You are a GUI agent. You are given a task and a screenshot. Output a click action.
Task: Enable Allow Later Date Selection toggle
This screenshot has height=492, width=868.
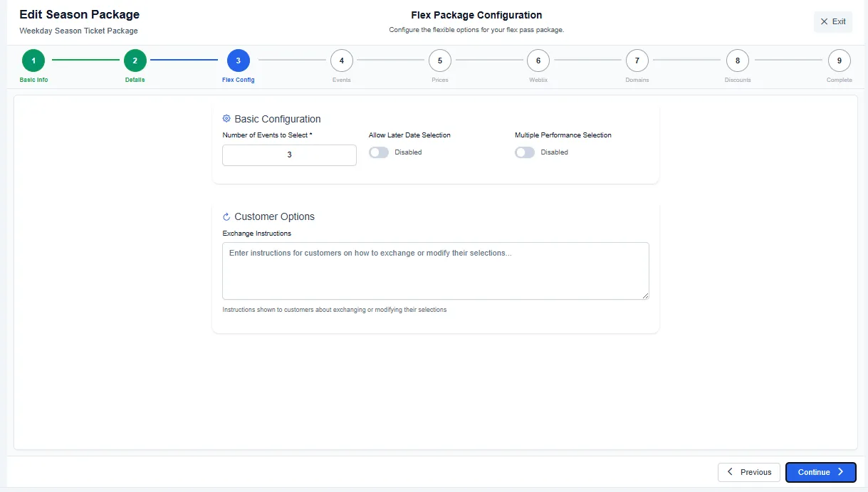379,152
